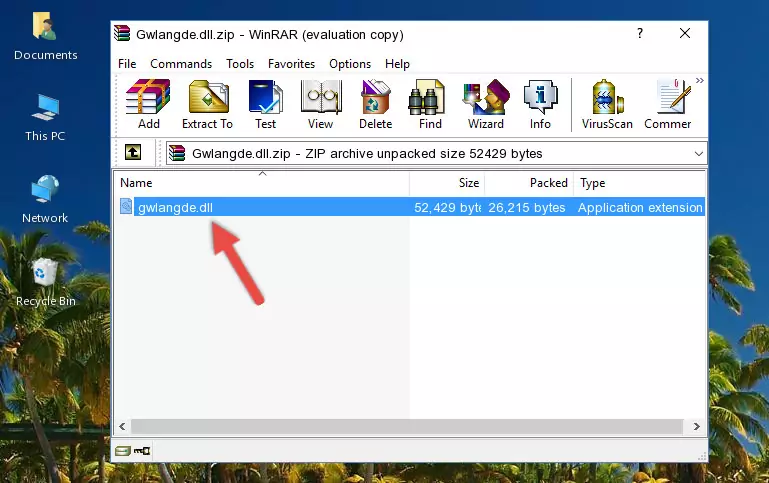The image size is (769, 483).
Task: Click the 52,429 bytes size value
Action: (x=447, y=207)
